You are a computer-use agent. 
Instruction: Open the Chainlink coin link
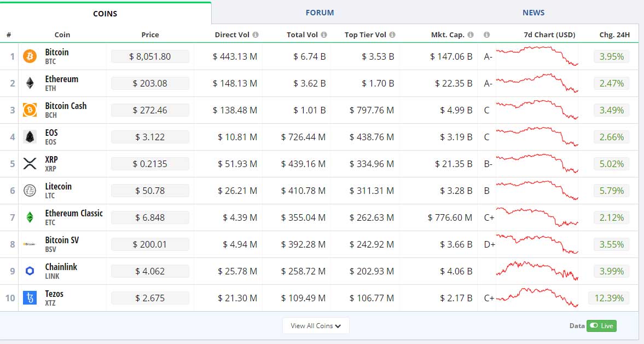point(61,267)
